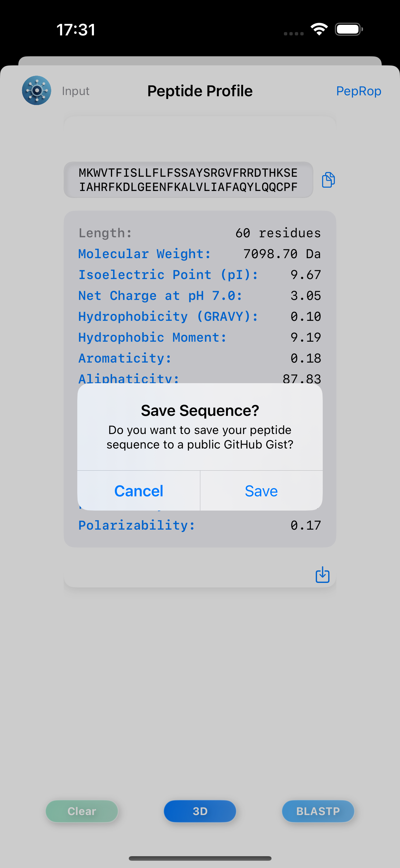Select the Molecular Weight label
Image resolution: width=400 pixels, height=868 pixels.
[x=145, y=254]
